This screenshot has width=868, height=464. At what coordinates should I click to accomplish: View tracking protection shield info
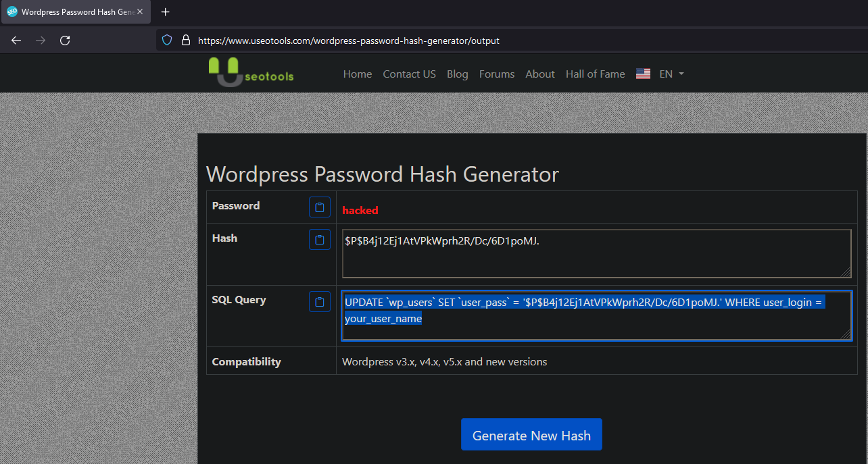coord(167,41)
